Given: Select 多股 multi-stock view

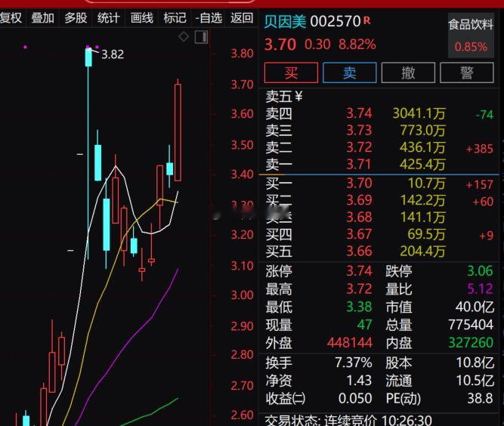Looking at the screenshot, I should click(x=76, y=17).
